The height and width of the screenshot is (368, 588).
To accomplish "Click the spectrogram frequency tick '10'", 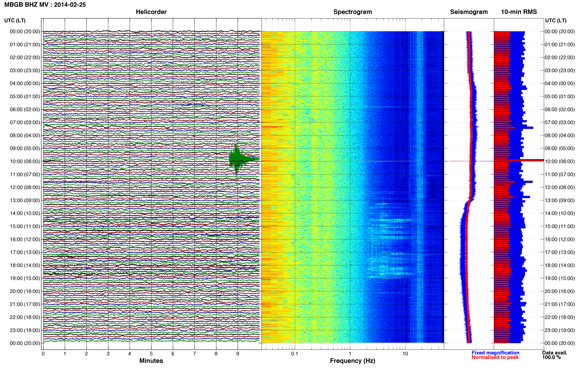I will click(405, 354).
